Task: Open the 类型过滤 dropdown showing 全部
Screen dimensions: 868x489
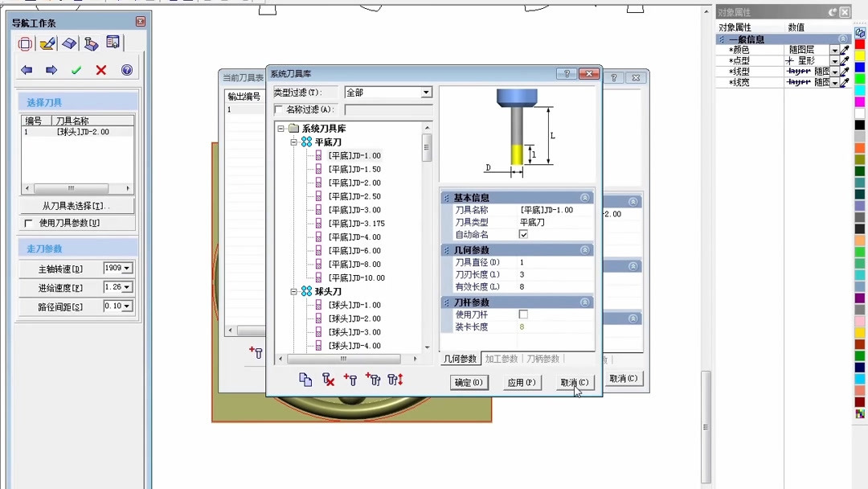Action: coord(428,91)
